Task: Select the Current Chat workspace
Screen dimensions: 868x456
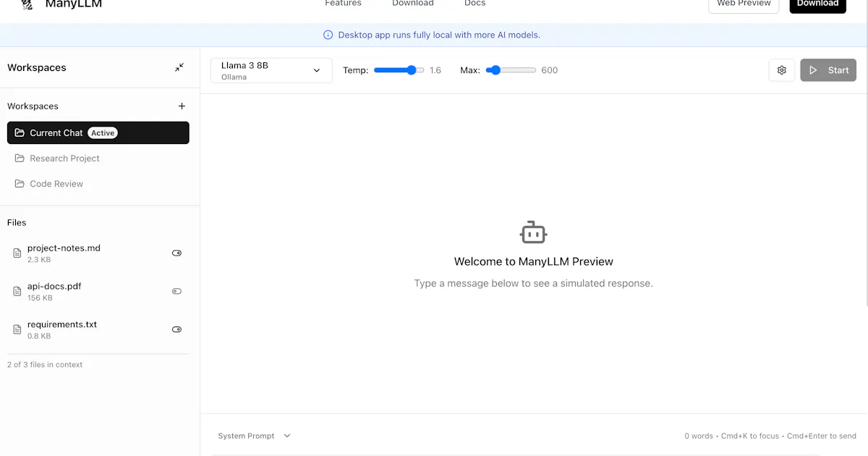Action: coord(98,132)
